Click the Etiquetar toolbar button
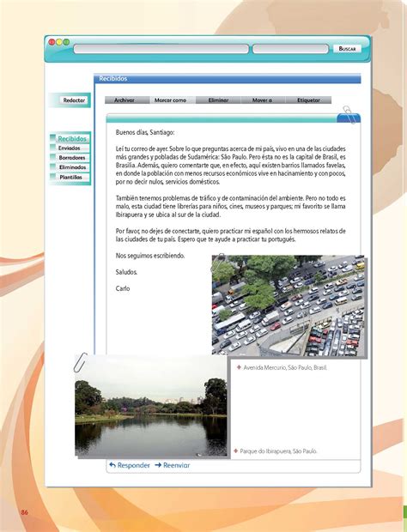This screenshot has width=407, height=532. coord(308,100)
